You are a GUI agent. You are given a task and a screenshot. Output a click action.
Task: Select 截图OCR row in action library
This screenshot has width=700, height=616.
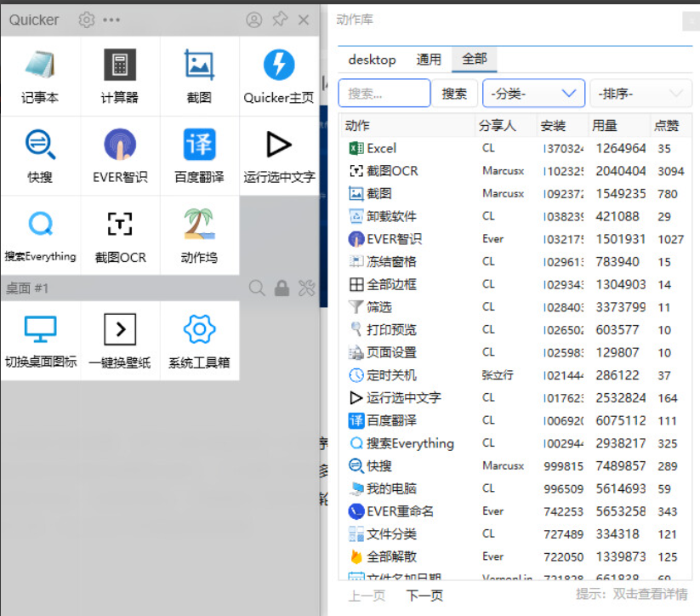516,171
